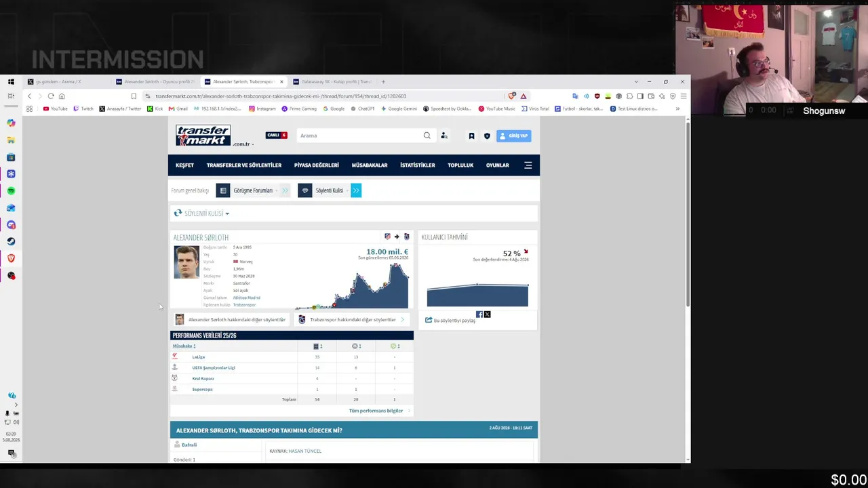Open the MÜSABAKALAR menu
Viewport: 868px width, 488px height.
[x=370, y=165]
